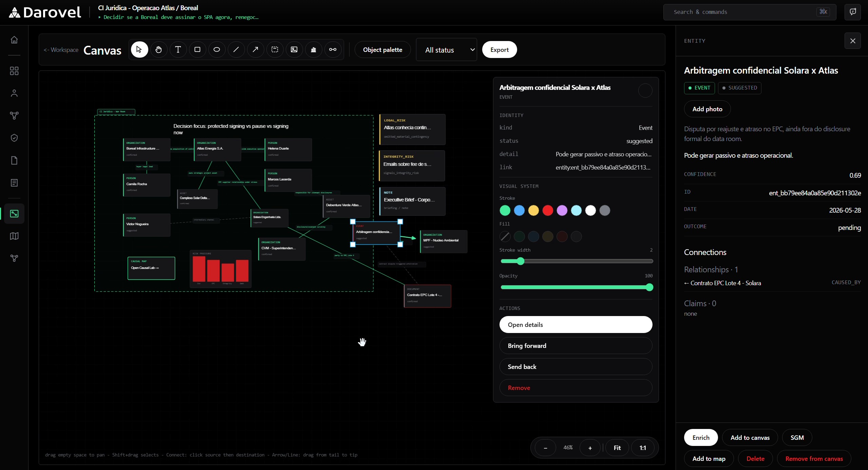The image size is (868, 470).
Task: Select the Helena Duarte node on canvas
Action: click(x=288, y=149)
